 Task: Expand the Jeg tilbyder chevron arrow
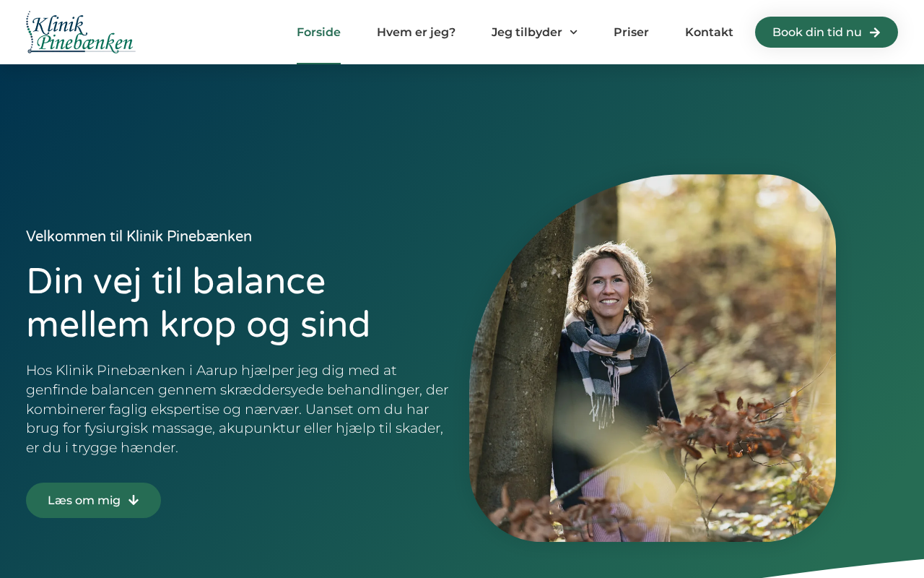(573, 33)
